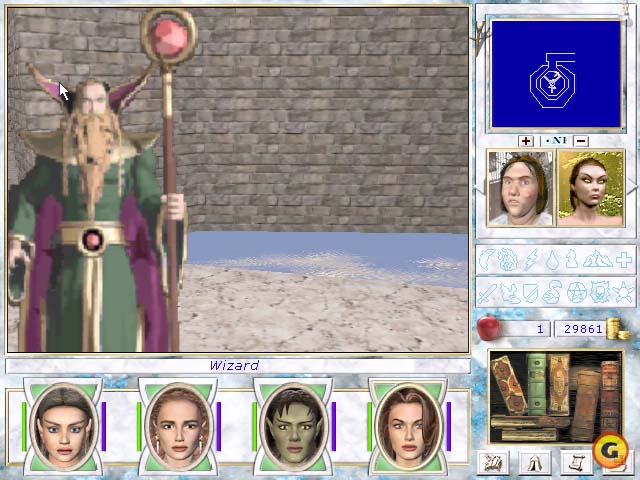Click the pentagram spell status icon
Screen dimensions: 640x480
click(x=576, y=293)
